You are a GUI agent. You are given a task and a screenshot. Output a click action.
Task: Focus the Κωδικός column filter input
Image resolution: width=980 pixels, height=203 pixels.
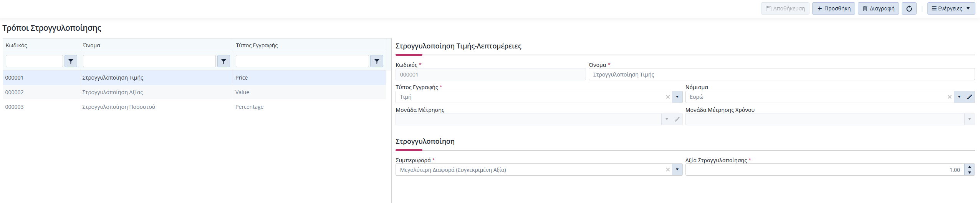[34, 61]
